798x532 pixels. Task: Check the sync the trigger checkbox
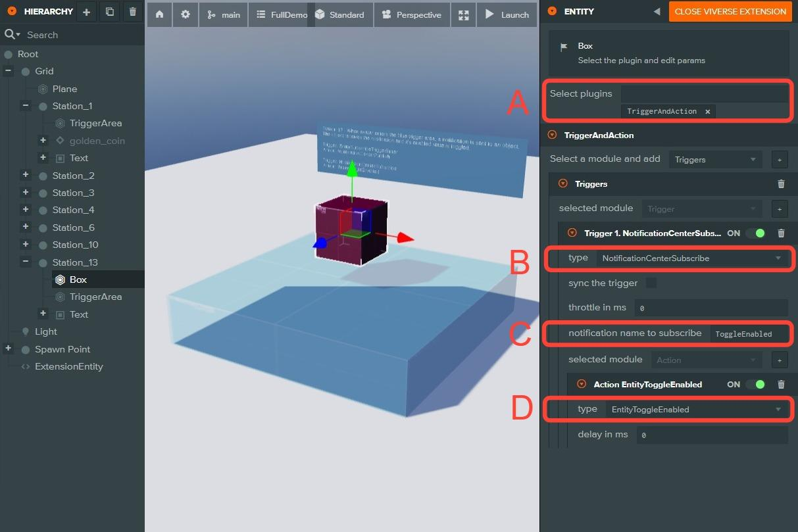(651, 283)
